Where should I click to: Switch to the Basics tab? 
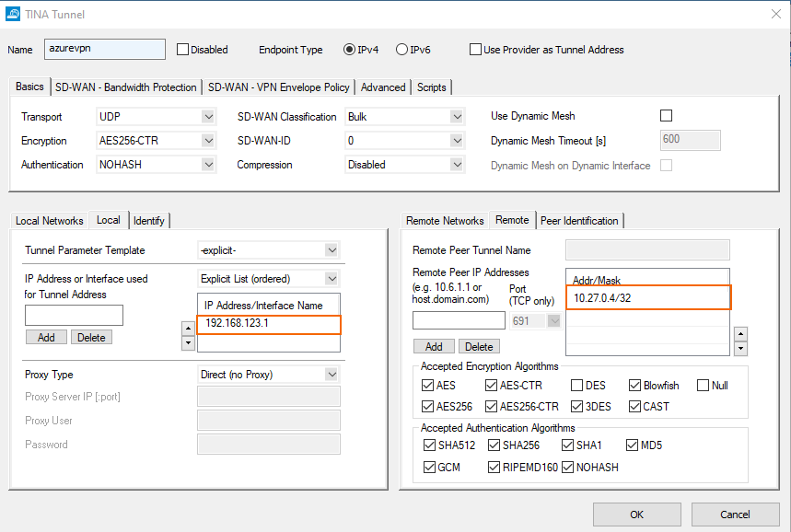coord(29,87)
